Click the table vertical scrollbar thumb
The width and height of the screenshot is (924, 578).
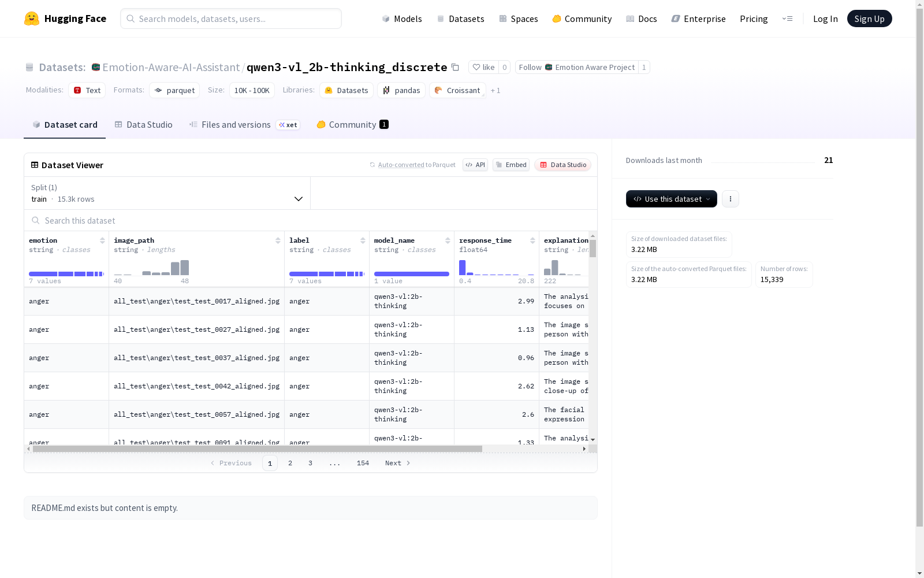pos(593,249)
